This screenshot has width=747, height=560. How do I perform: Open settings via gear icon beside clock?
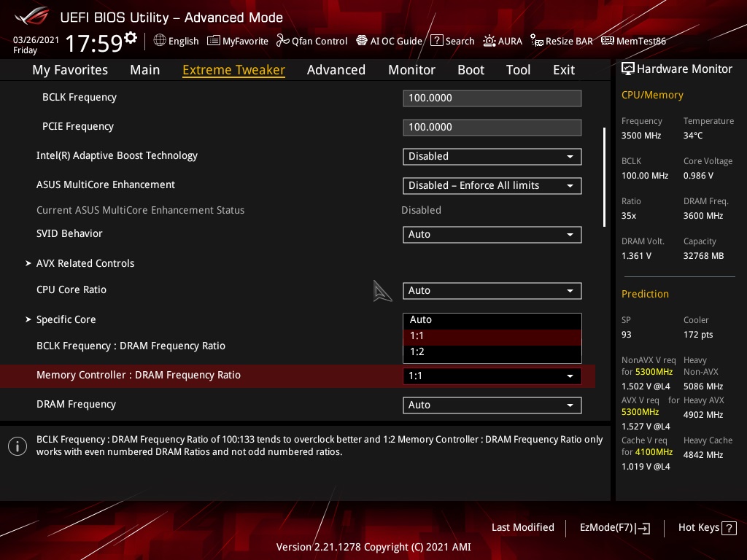click(x=131, y=37)
